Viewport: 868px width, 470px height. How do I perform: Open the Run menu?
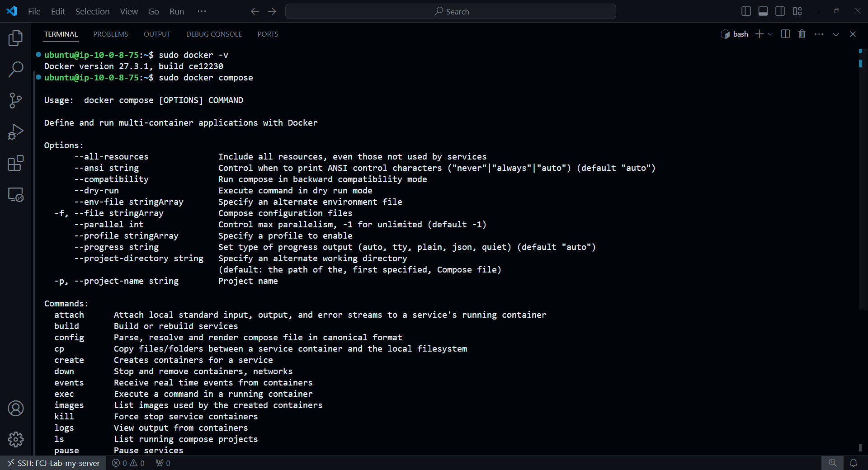pos(177,11)
